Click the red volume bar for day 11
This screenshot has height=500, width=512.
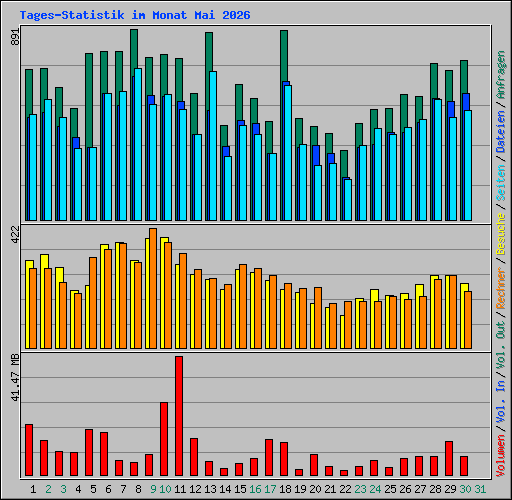pyautogui.click(x=179, y=416)
